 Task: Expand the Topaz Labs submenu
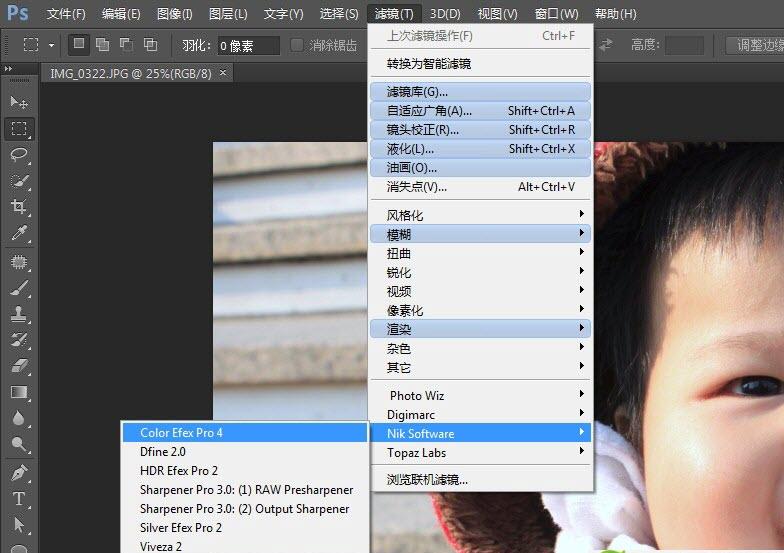(x=480, y=452)
